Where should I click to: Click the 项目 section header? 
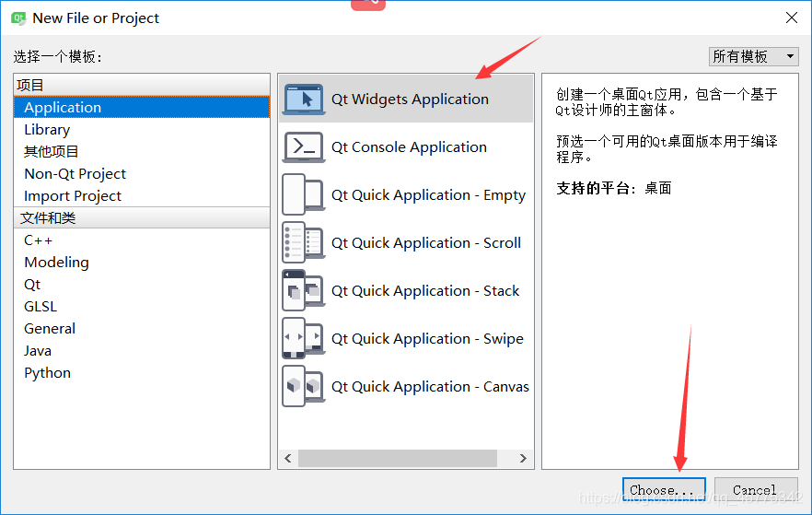142,85
